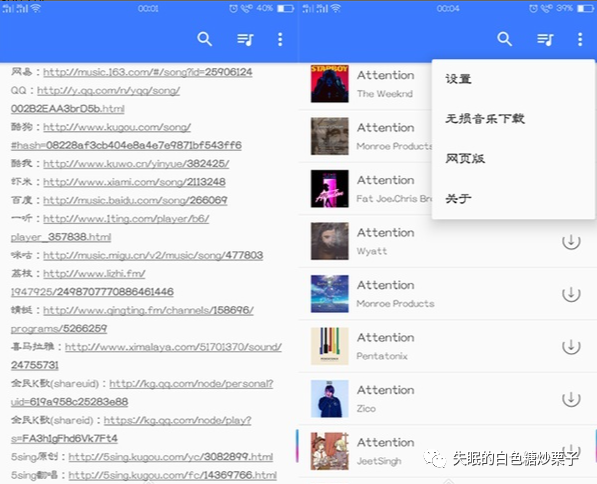Download Attention by Wyatt
597x484 pixels.
point(571,241)
